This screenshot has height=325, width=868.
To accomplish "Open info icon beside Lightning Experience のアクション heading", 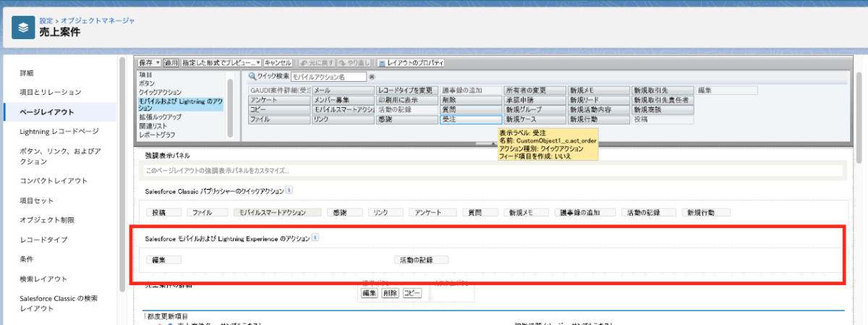I will click(x=315, y=237).
